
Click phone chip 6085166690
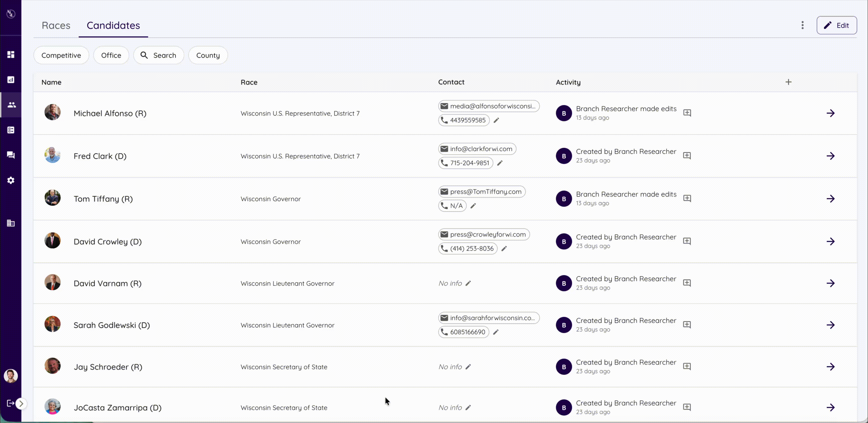pos(464,332)
